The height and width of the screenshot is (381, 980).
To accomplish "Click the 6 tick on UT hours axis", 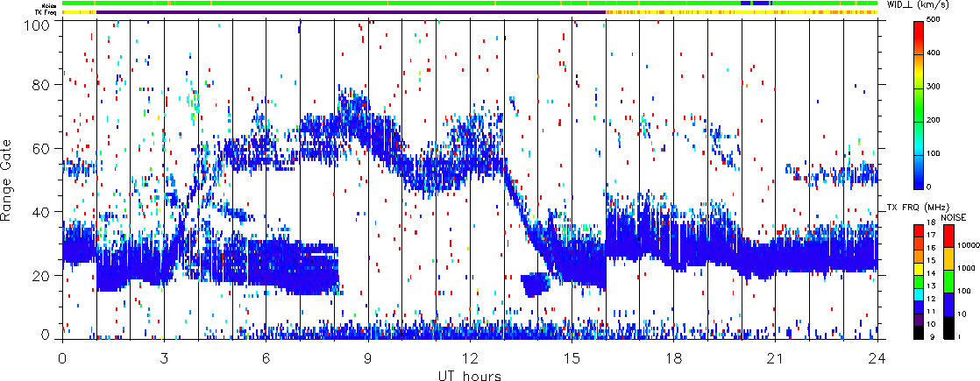I will point(266,356).
